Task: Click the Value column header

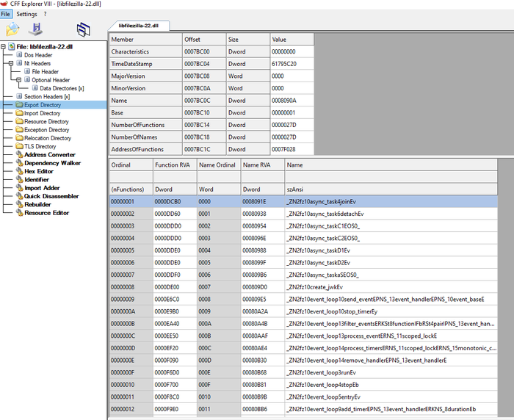Action: pos(292,40)
